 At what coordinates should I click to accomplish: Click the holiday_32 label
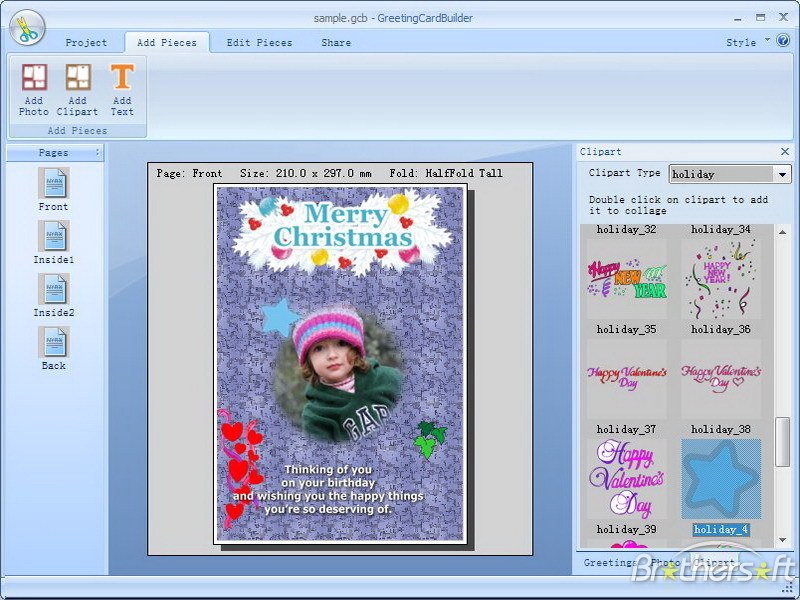627,230
